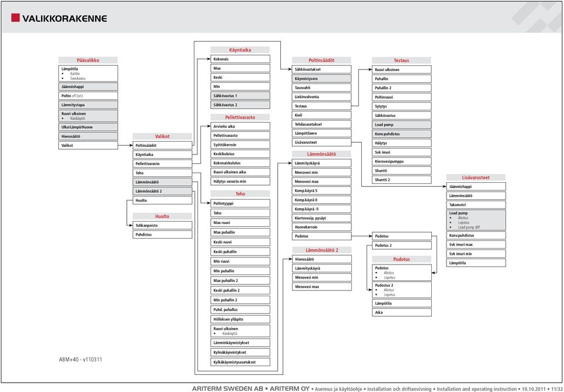Click the "Huonekerroin" box
This screenshot has height=392, width=564.
[321, 227]
